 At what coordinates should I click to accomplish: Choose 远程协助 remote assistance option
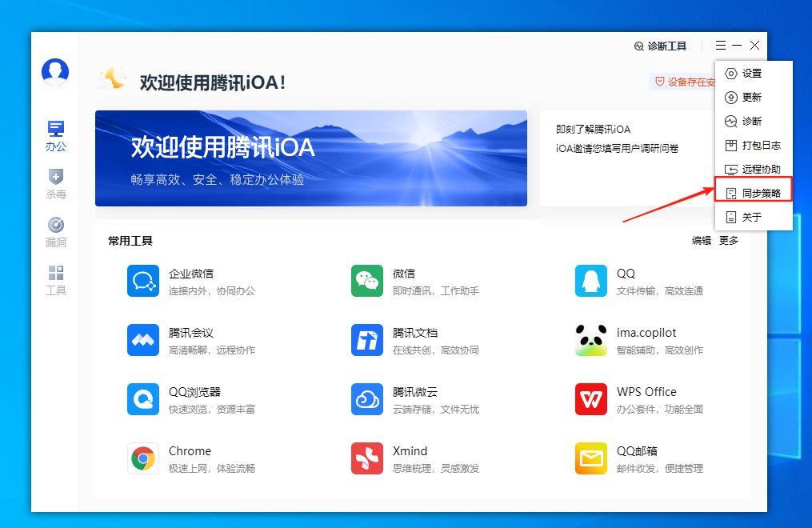(752, 168)
